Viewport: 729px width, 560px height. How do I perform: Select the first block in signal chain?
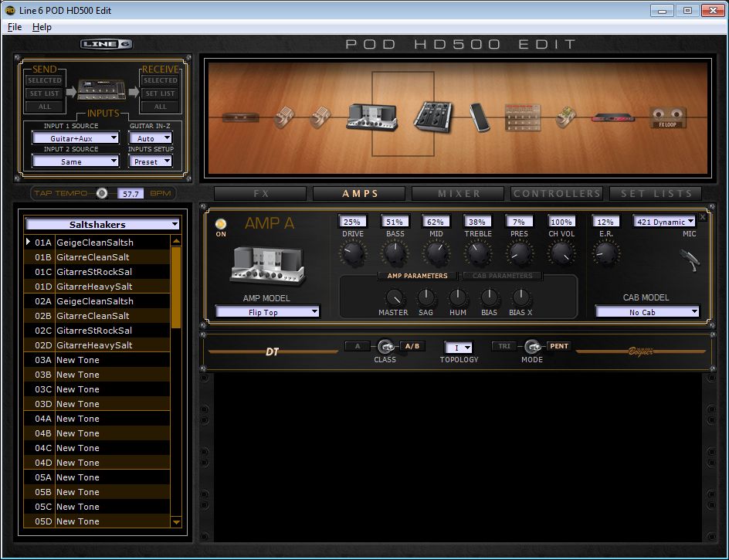240,117
